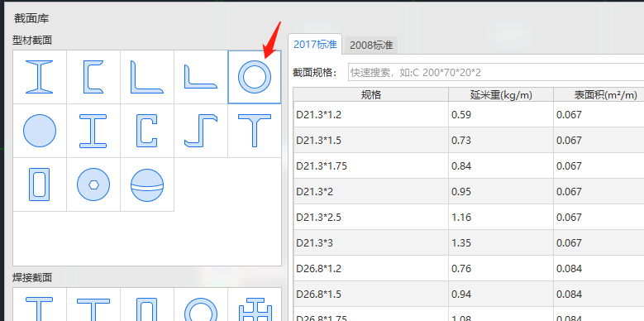Switch to the 2017标准 tab
644x321 pixels.
(x=315, y=45)
